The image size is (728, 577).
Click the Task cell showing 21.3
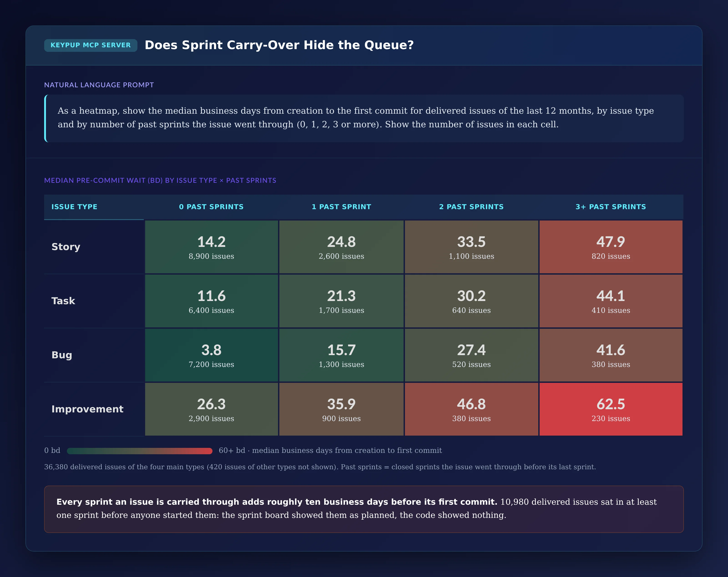[x=341, y=301]
